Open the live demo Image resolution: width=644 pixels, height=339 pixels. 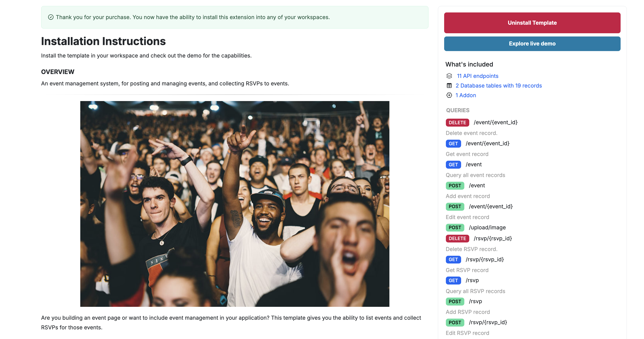(532, 44)
